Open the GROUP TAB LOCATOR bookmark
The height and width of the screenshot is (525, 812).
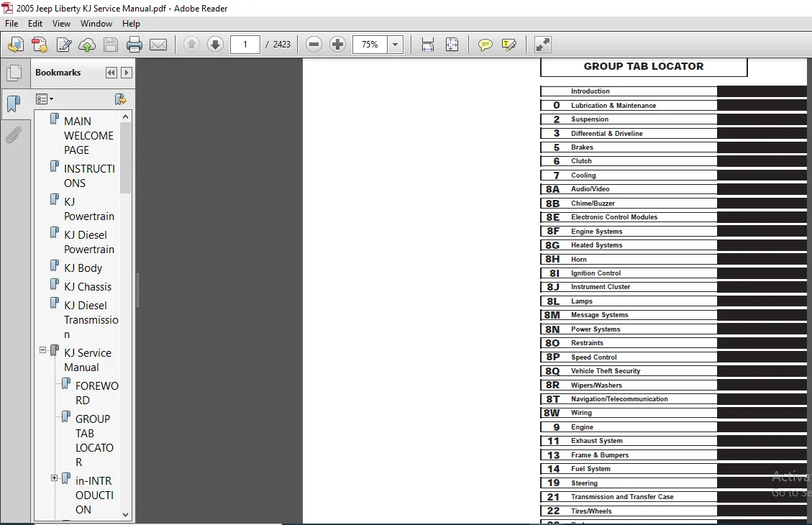pyautogui.click(x=94, y=441)
